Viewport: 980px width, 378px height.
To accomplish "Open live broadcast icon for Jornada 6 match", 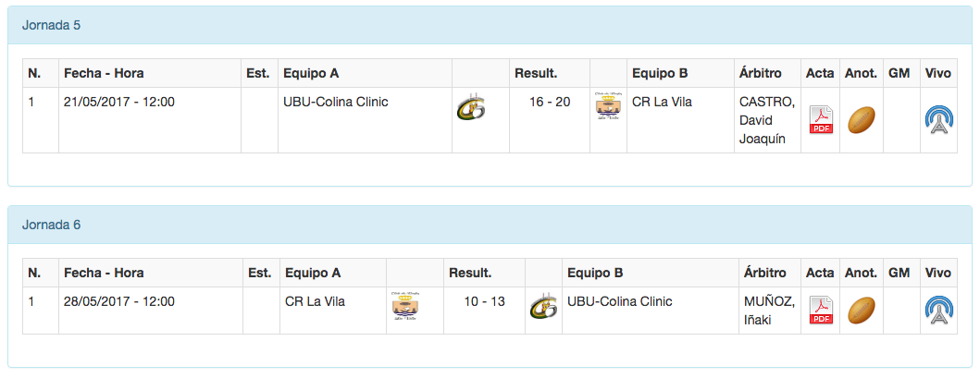I will pos(938,311).
